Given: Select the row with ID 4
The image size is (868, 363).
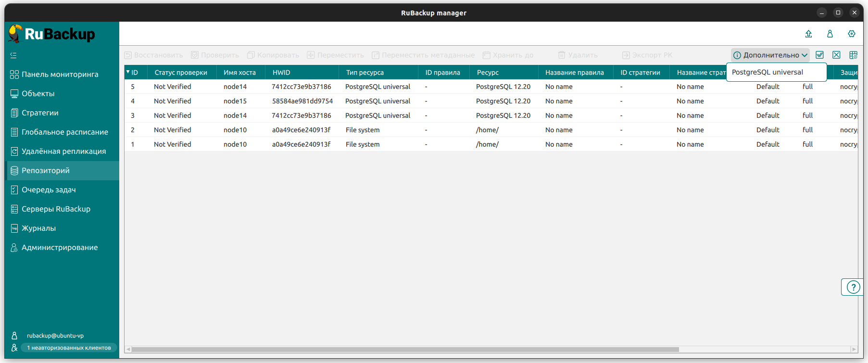Looking at the screenshot, I should pyautogui.click(x=491, y=101).
